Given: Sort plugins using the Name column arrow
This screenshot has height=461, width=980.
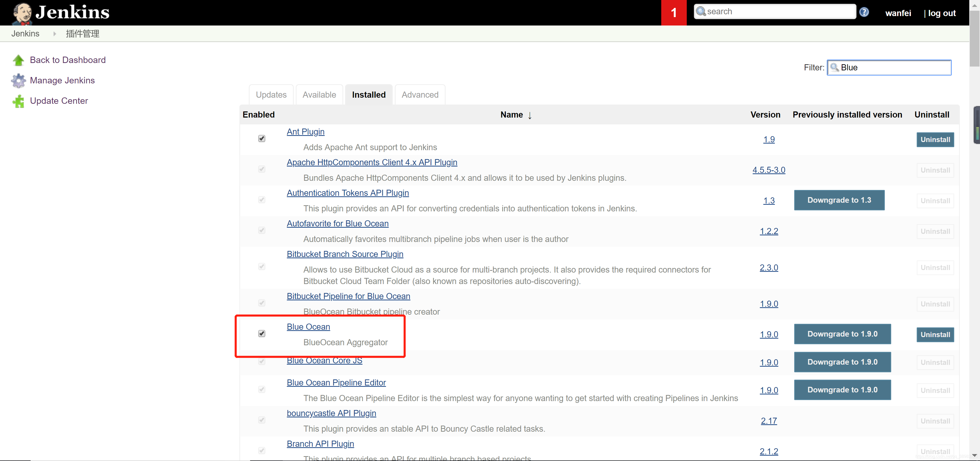Looking at the screenshot, I should pos(530,115).
